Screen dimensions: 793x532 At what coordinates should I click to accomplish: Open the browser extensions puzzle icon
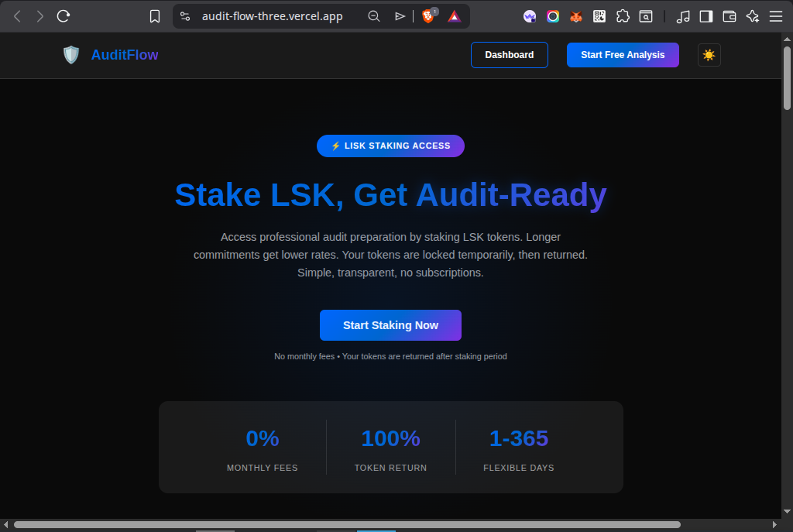(623, 16)
